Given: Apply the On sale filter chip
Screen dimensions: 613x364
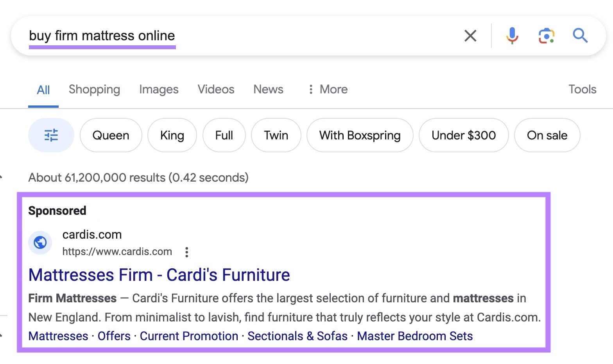Looking at the screenshot, I should tap(547, 135).
